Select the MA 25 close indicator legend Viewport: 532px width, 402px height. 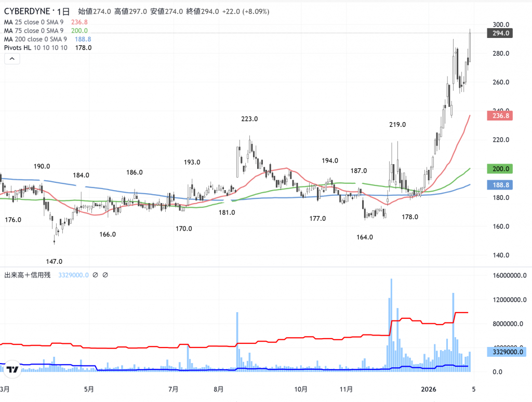point(35,22)
